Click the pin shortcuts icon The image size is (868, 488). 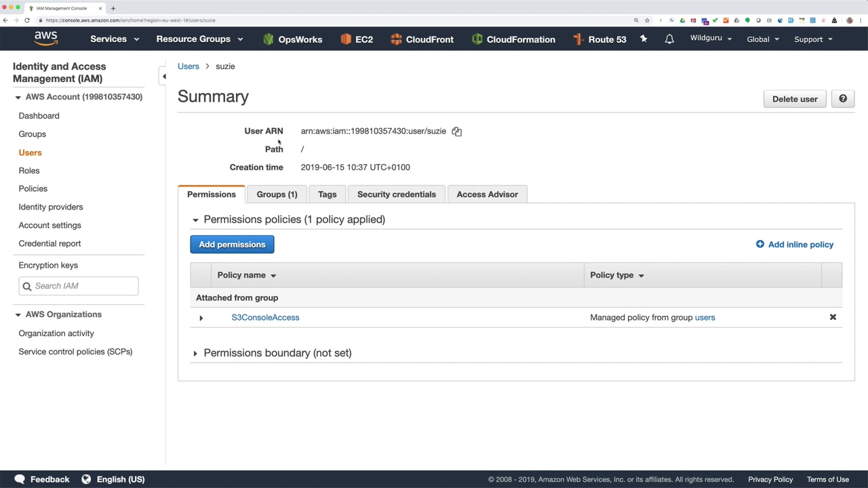tap(644, 39)
